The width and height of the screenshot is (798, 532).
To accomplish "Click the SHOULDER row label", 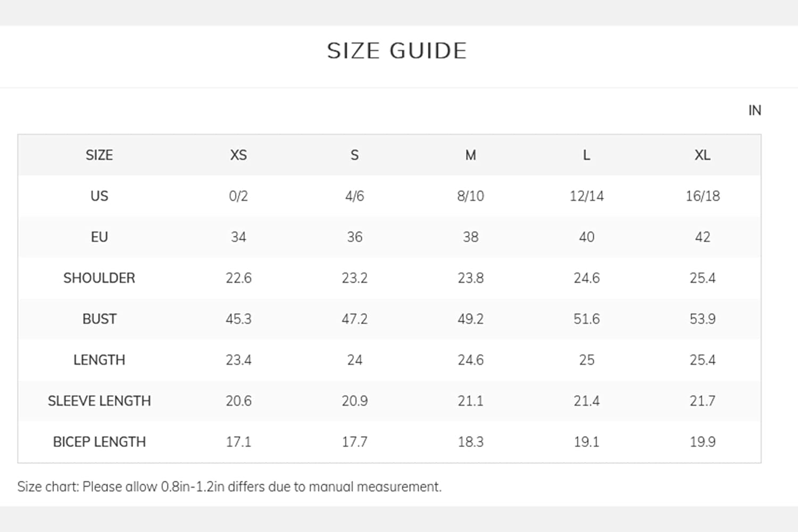I will pyautogui.click(x=99, y=278).
